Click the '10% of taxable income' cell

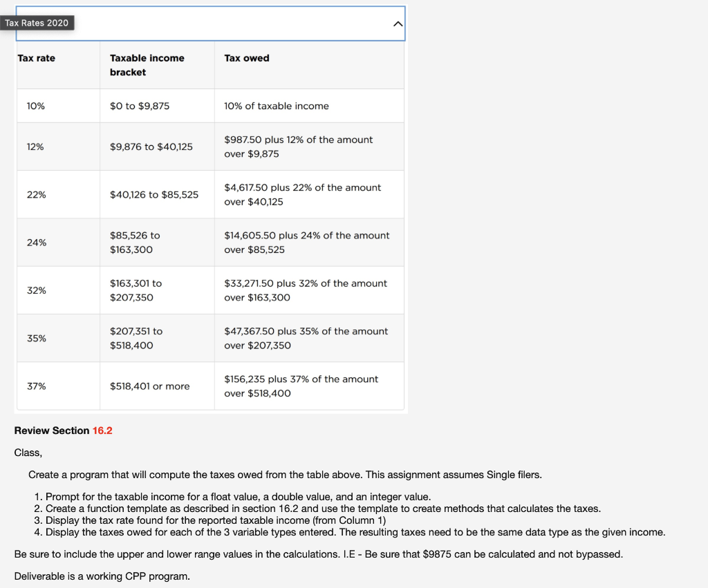point(309,106)
